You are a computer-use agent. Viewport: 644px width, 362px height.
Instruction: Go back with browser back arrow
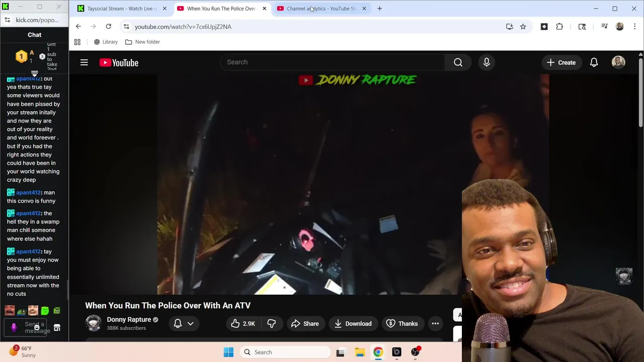[x=78, y=27]
